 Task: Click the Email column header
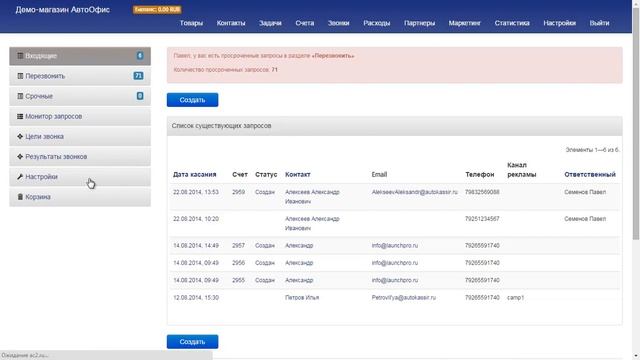point(379,174)
